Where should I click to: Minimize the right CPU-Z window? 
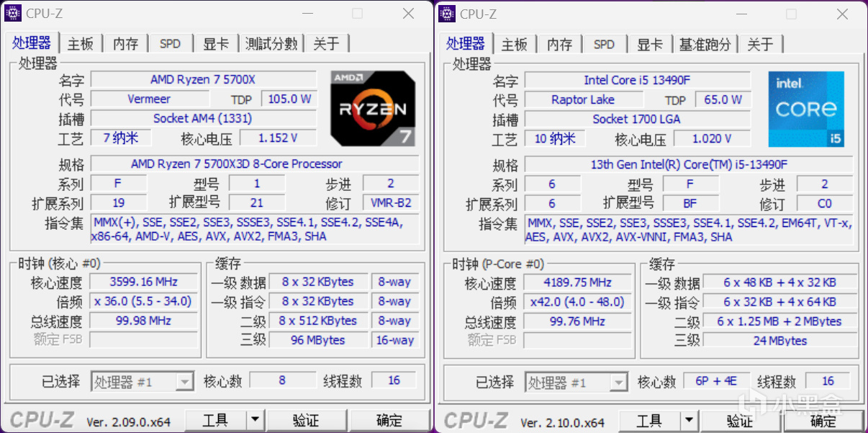pyautogui.click(x=742, y=14)
